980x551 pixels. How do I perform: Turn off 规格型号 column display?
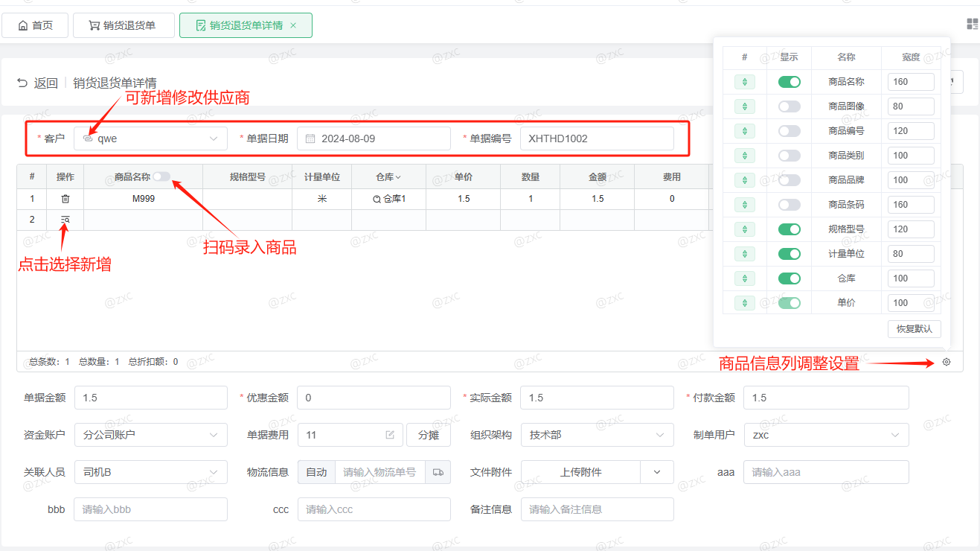790,229
